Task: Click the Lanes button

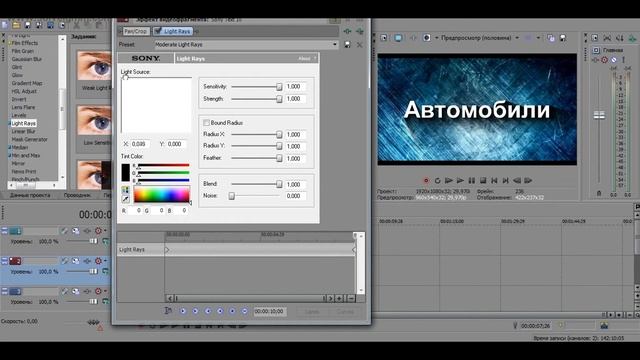Action: pyautogui.click(x=312, y=311)
